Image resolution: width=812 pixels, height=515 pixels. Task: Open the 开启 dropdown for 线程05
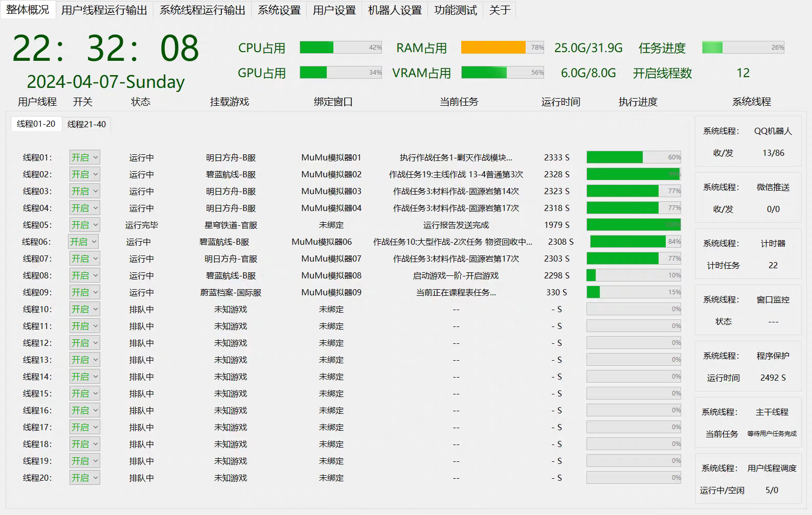pyautogui.click(x=84, y=225)
